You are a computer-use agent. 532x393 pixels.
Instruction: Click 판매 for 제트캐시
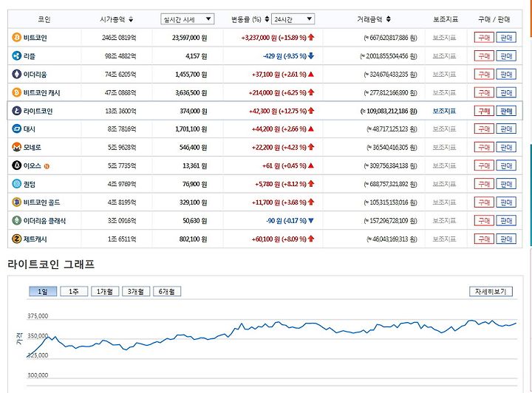[x=506, y=239]
